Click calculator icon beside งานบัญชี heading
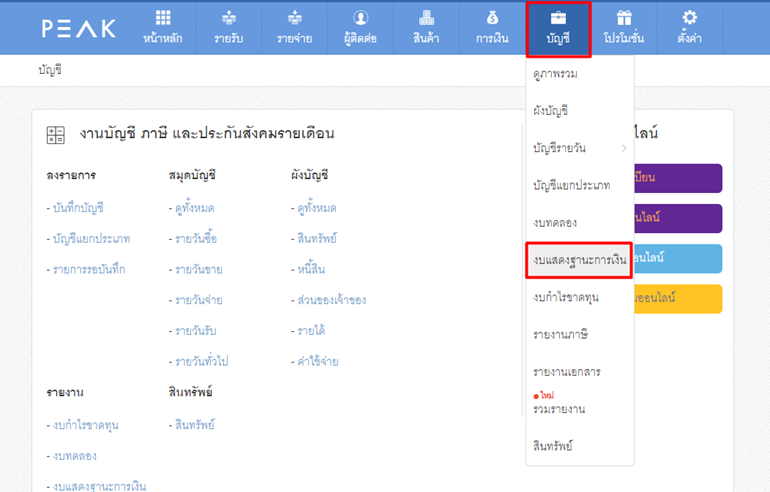Viewport: 770px width, 492px height. pyautogui.click(x=55, y=135)
